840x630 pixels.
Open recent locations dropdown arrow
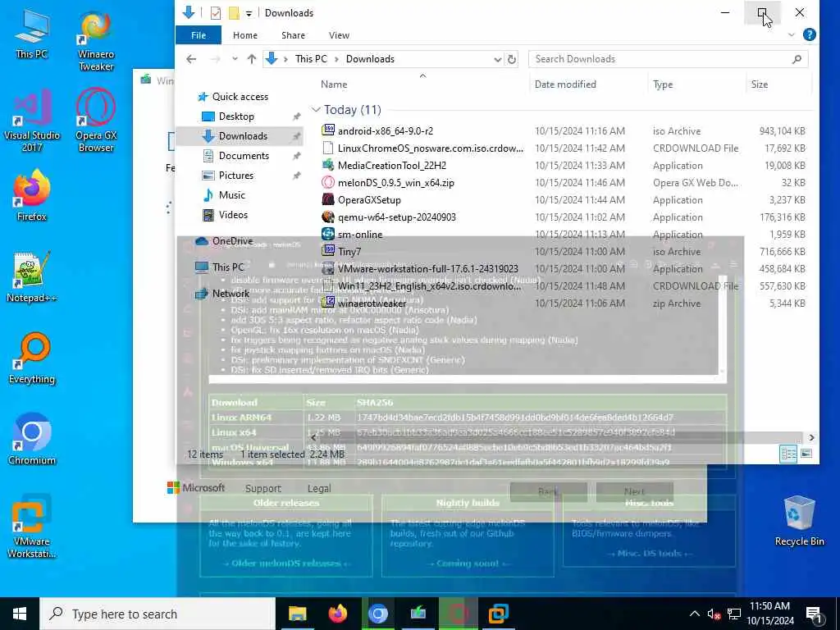coord(235,59)
